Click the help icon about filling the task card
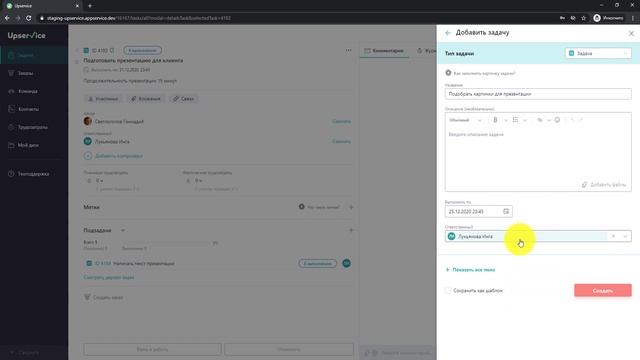640x360 pixels. 448,73
